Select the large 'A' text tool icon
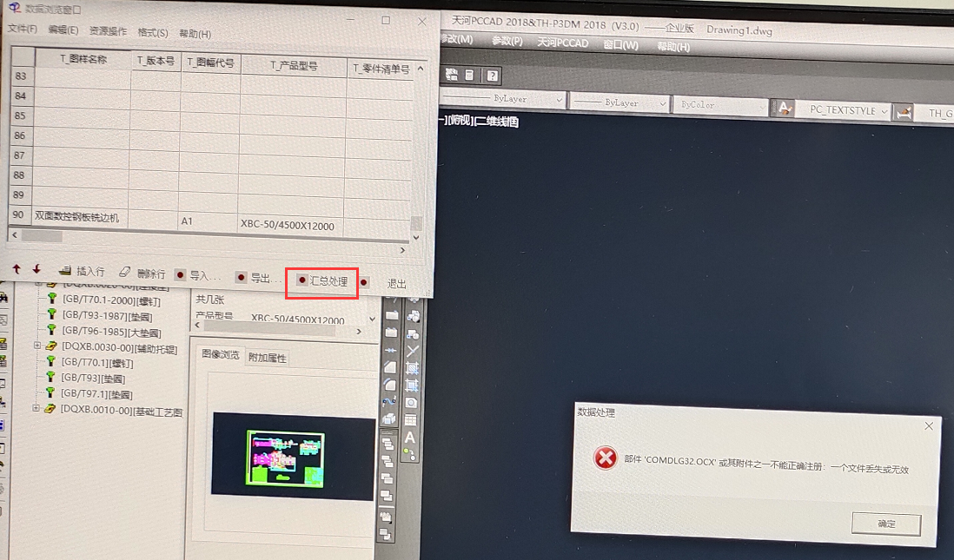The image size is (954, 560). coord(410,437)
